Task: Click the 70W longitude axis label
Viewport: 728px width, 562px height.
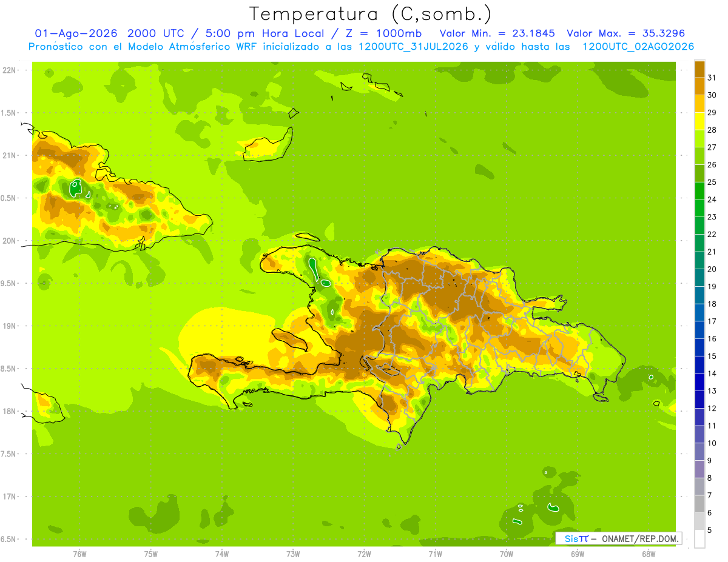Action: [x=507, y=554]
